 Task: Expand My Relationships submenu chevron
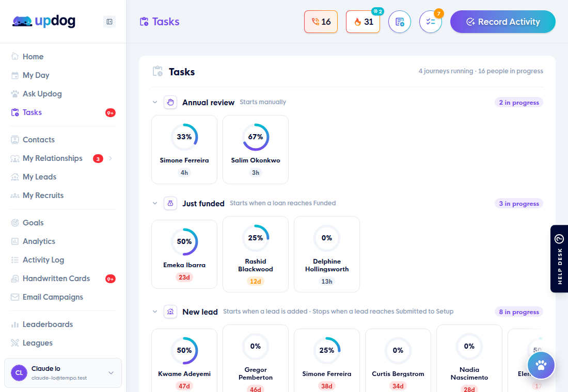(111, 158)
